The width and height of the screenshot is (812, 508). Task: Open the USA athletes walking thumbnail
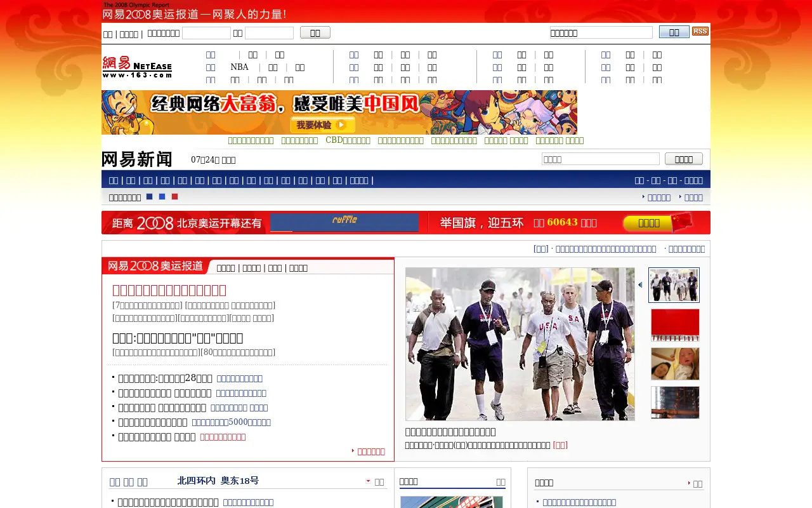(674, 285)
